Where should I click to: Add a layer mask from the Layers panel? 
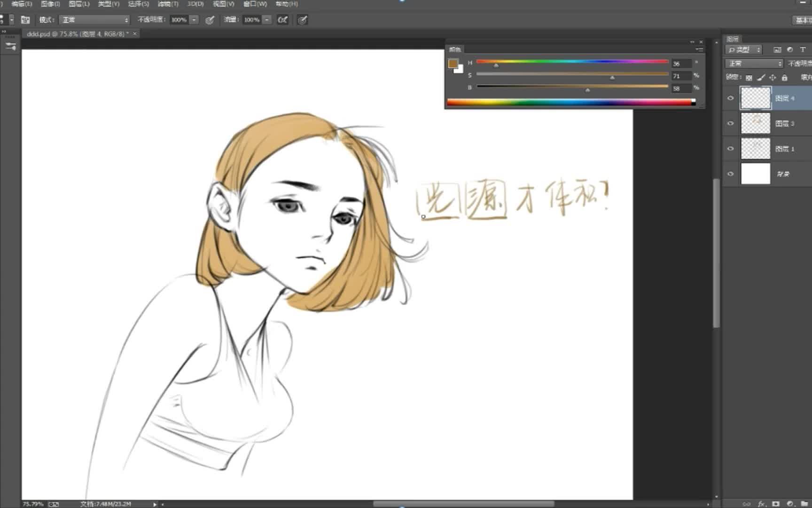coord(776,503)
